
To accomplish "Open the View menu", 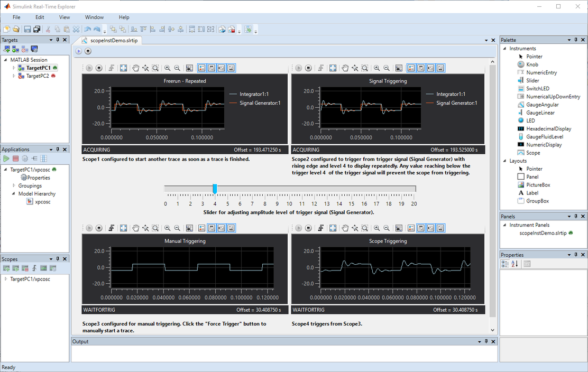I will tap(65, 17).
